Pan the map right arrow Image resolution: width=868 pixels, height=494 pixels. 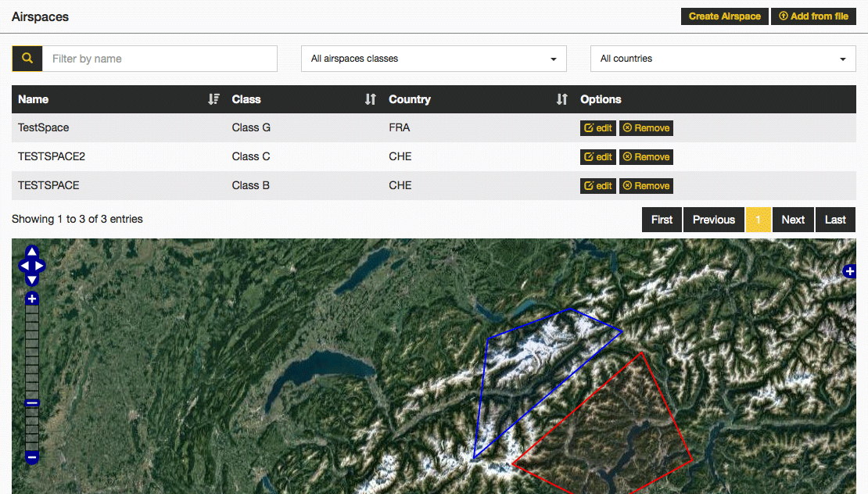tap(39, 266)
